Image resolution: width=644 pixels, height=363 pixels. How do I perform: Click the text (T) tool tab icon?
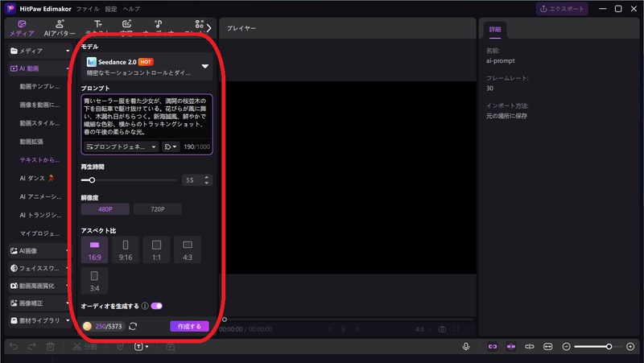(97, 24)
